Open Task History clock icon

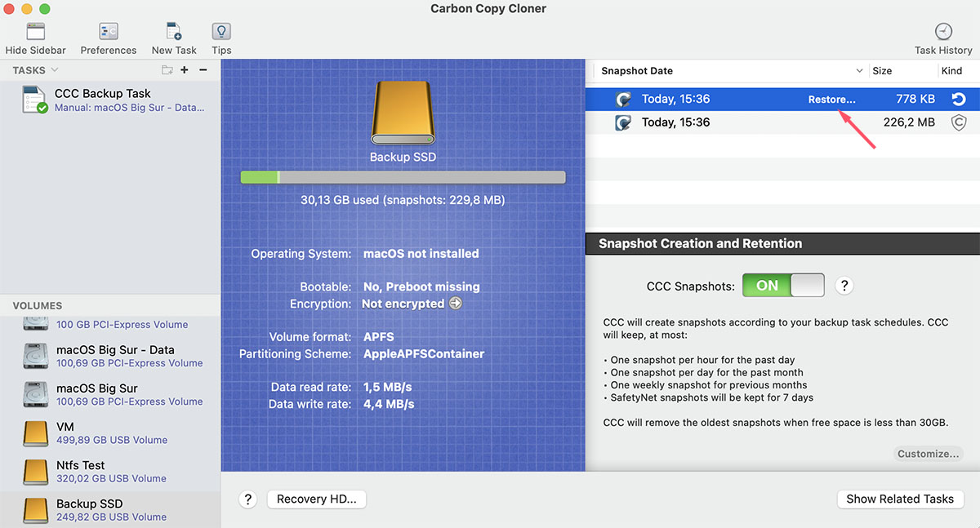click(x=943, y=32)
